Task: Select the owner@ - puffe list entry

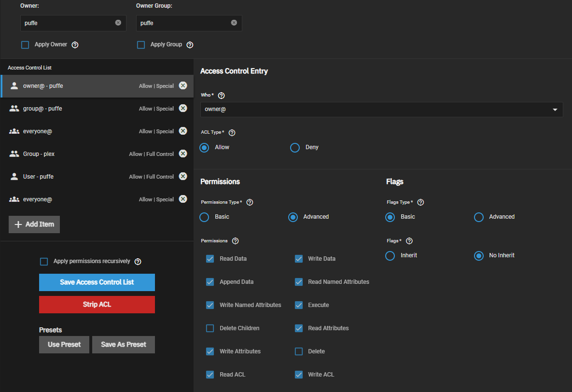Action: pos(97,86)
